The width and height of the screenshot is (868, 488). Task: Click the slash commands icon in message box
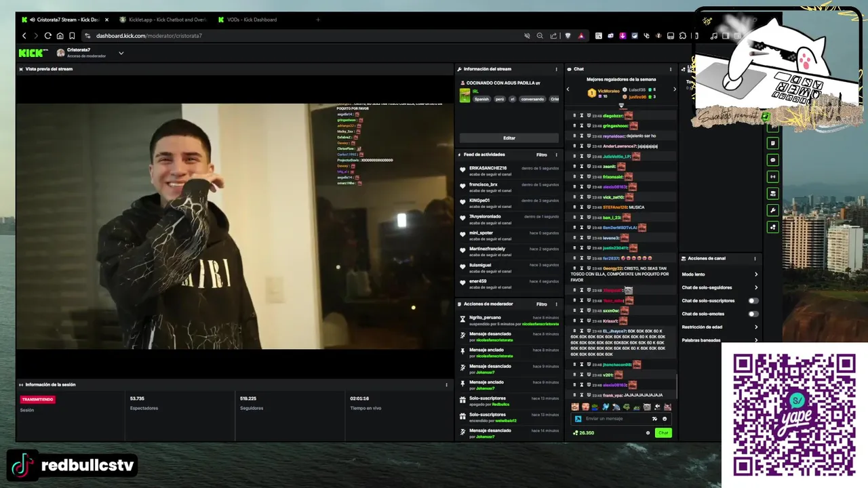[x=654, y=419]
